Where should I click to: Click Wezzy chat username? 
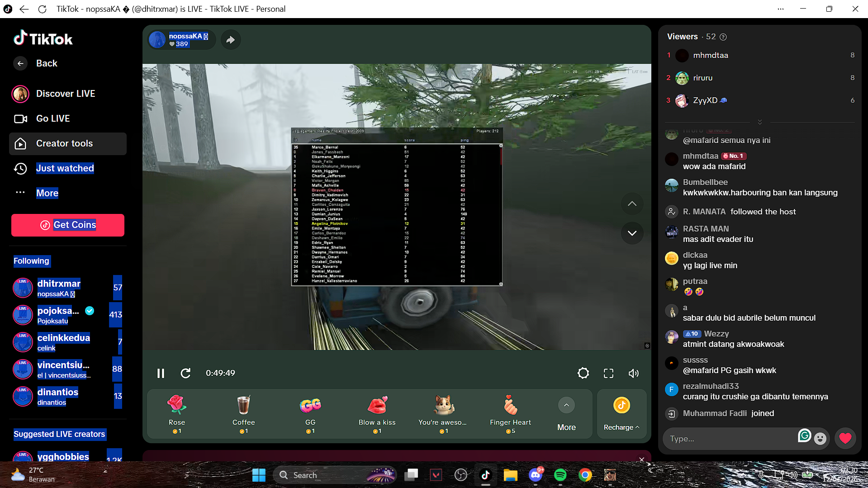716,334
